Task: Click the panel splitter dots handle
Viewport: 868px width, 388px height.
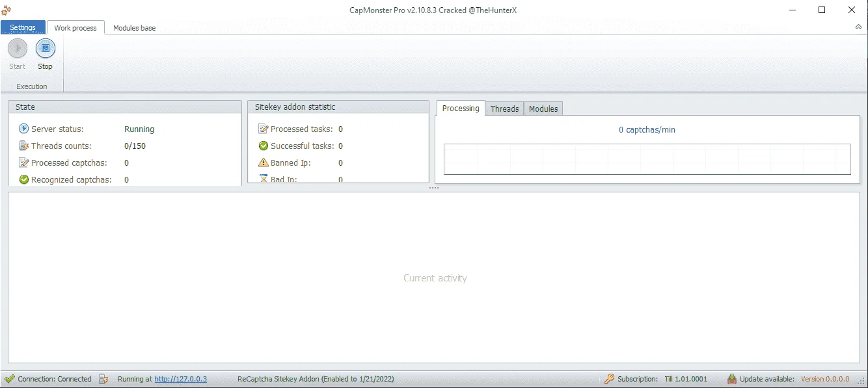Action: coord(434,188)
